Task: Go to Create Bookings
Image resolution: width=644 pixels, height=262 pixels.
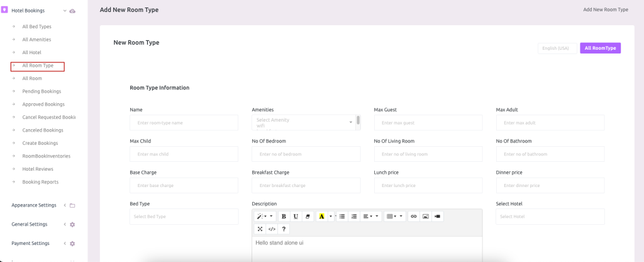Action: 40,143
